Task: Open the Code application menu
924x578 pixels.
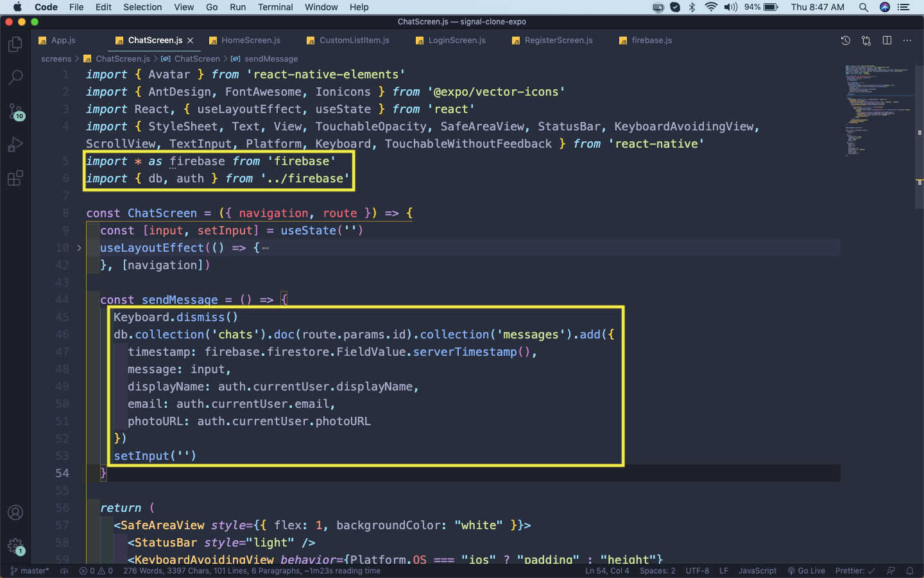Action: coord(46,7)
